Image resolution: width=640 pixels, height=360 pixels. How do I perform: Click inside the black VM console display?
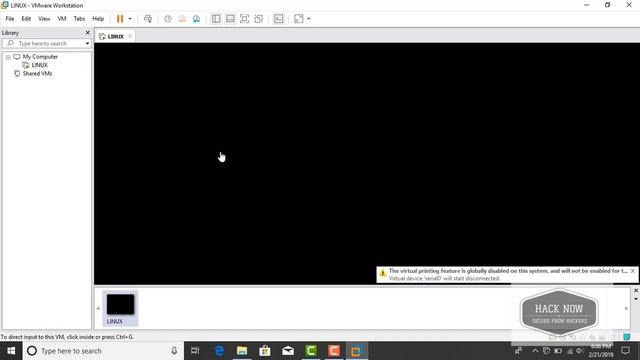[x=367, y=163]
